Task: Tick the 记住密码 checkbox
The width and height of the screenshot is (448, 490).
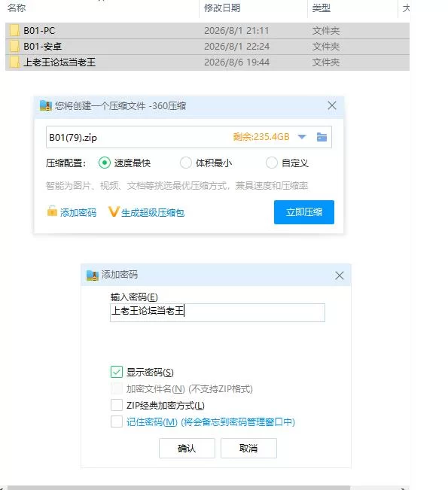Action: [117, 422]
